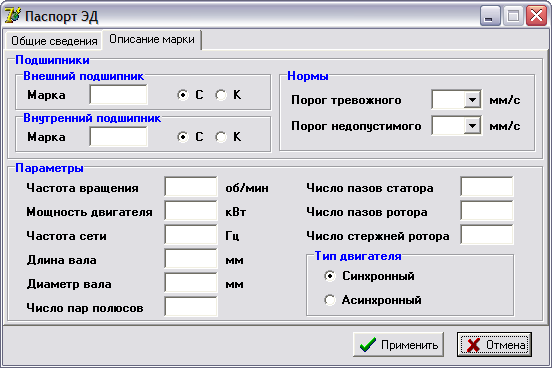Click the green checkmark on Применить
The width and height of the screenshot is (552, 368).
[368, 345]
